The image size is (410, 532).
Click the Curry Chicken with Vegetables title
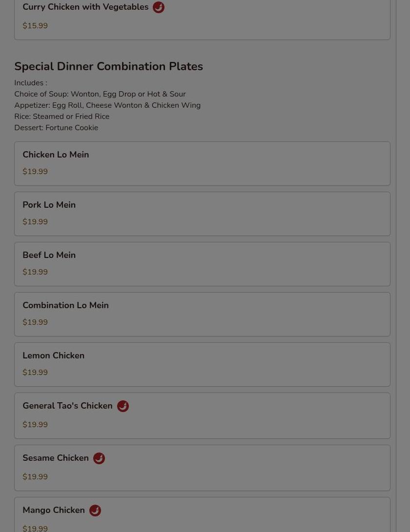[85, 7]
